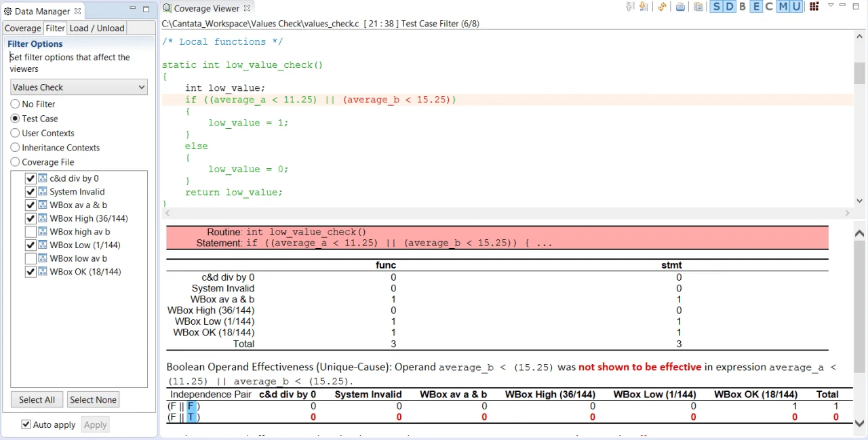This screenshot has width=868, height=440.
Task: Uncheck the WBox OK (18/144) checkbox
Action: click(x=30, y=271)
